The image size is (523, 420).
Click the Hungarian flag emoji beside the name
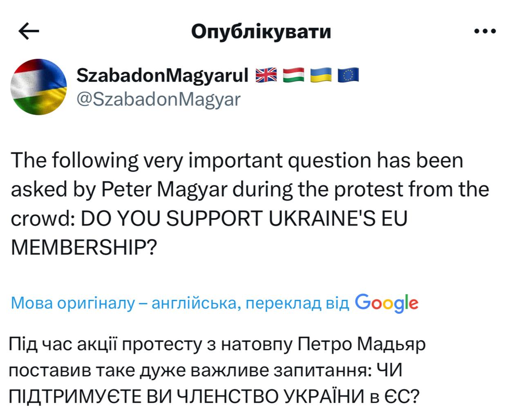[x=294, y=76]
